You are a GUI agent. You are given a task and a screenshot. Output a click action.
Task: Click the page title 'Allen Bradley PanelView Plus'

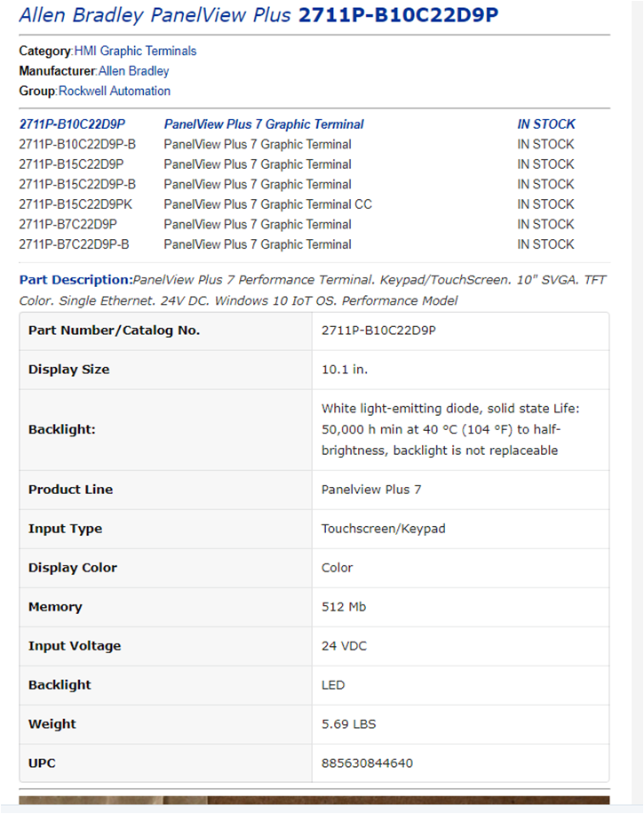(x=155, y=15)
